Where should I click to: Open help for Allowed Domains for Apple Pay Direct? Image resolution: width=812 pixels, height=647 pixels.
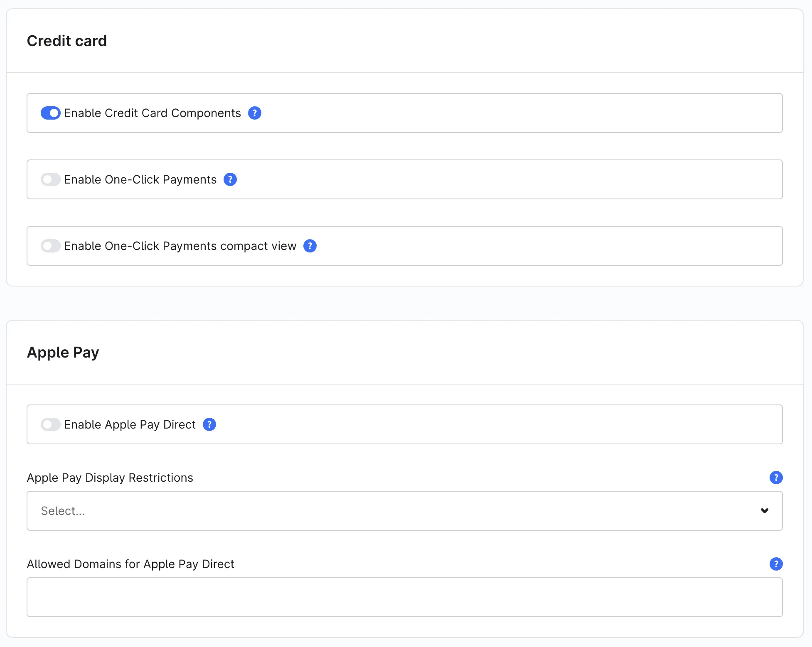coord(776,564)
